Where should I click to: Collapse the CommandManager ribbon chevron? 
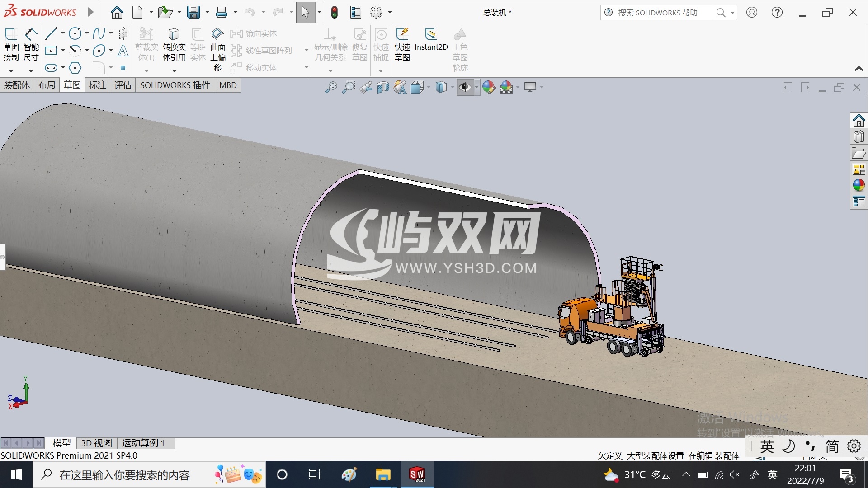point(859,69)
